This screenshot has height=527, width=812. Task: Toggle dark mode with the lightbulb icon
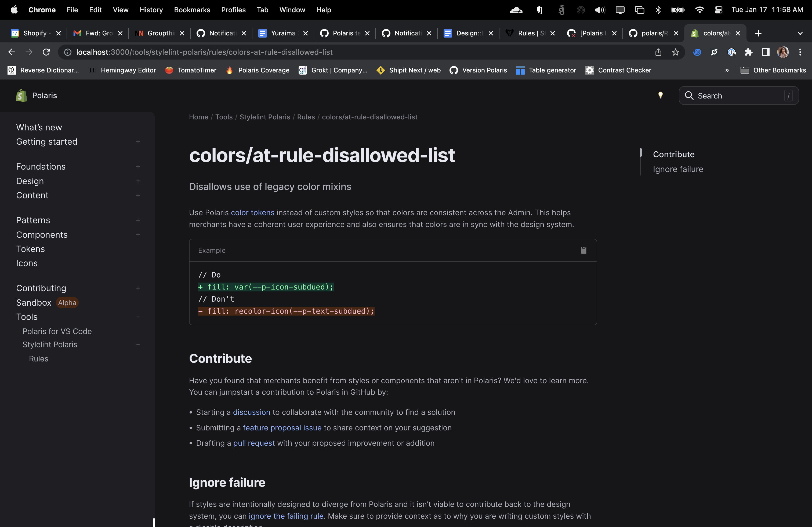661,96
